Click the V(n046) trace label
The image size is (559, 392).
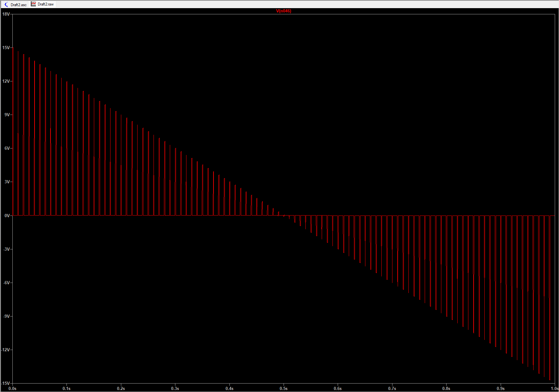click(283, 11)
